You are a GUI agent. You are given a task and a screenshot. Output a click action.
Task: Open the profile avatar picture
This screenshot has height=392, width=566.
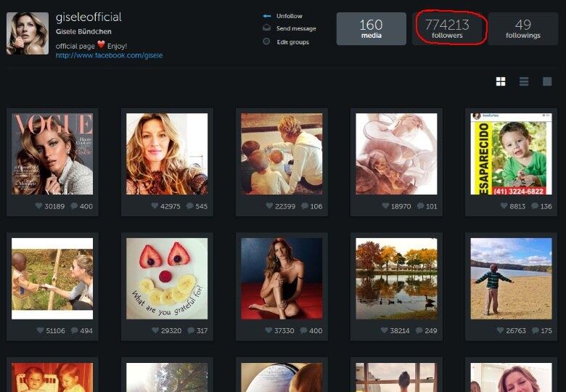click(28, 33)
